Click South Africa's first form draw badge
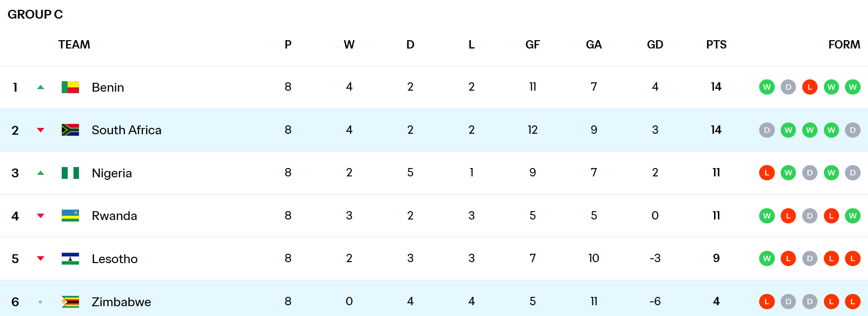This screenshot has height=316, width=868. (x=767, y=130)
